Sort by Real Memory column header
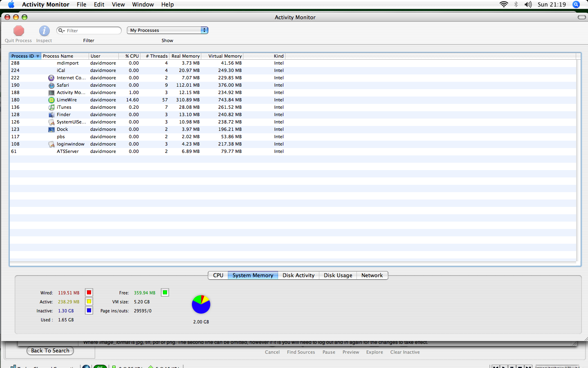 coord(185,56)
